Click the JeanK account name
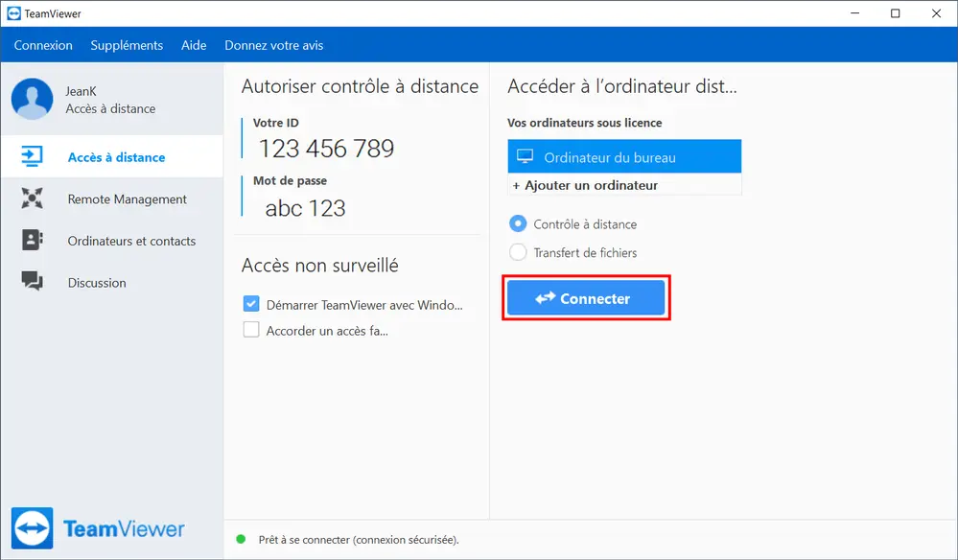This screenshot has height=560, width=958. pyautogui.click(x=82, y=91)
